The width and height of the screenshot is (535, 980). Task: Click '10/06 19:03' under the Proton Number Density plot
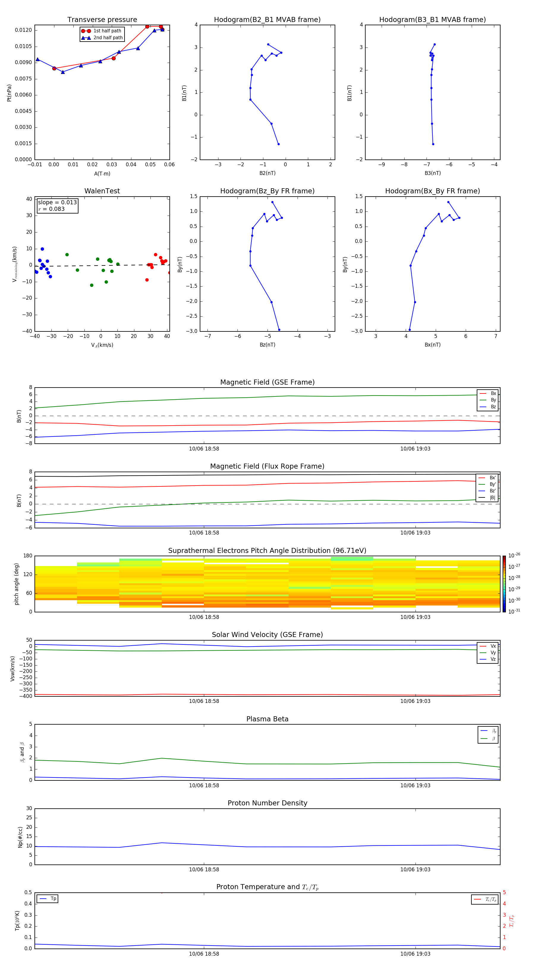click(416, 870)
